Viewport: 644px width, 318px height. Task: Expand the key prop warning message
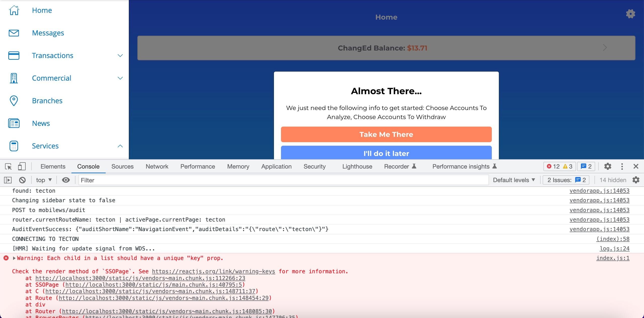tap(14, 258)
